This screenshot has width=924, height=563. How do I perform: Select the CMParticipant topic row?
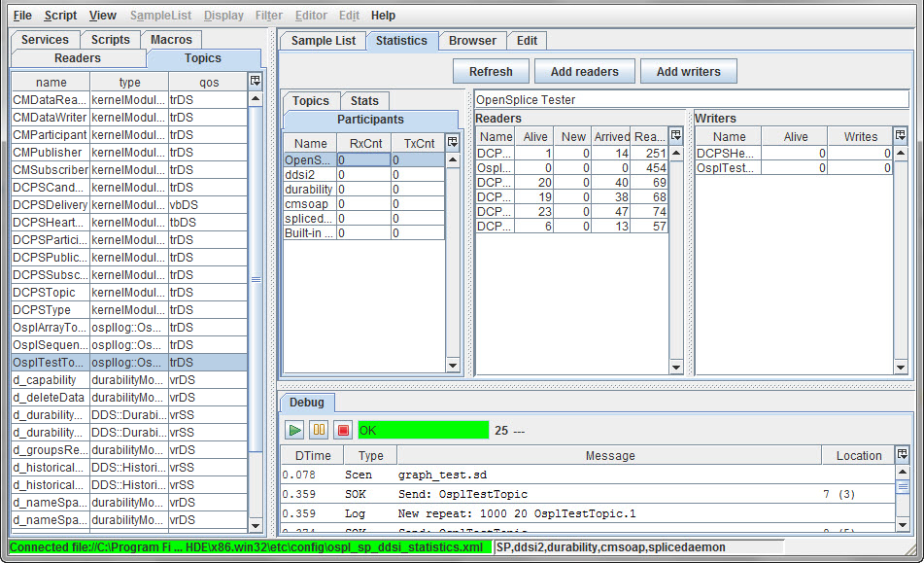click(x=129, y=135)
